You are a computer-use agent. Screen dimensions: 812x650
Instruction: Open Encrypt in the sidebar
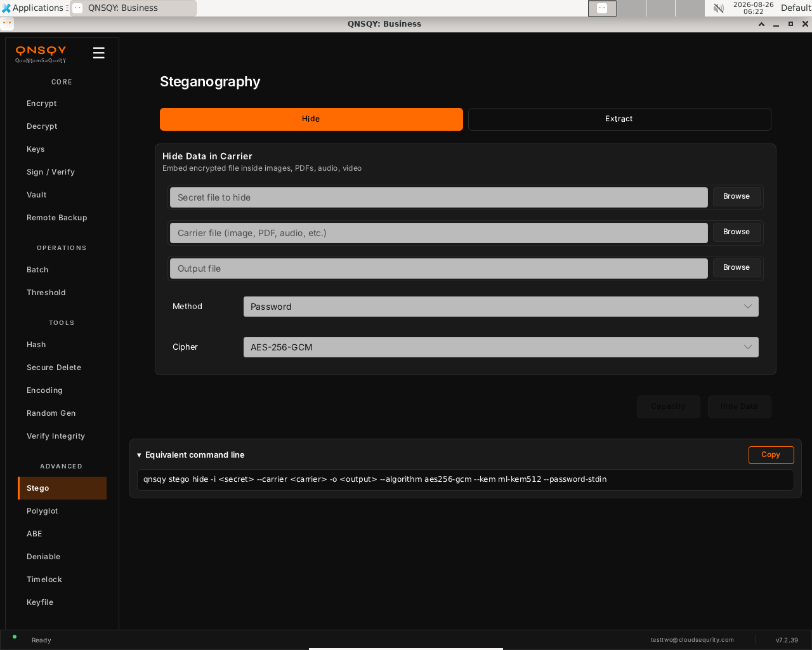click(x=62, y=103)
